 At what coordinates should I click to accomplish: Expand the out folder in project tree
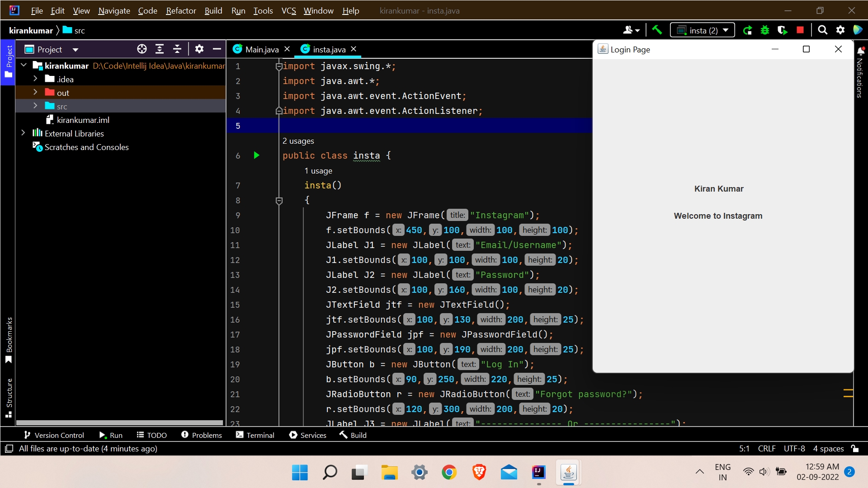[x=35, y=93]
